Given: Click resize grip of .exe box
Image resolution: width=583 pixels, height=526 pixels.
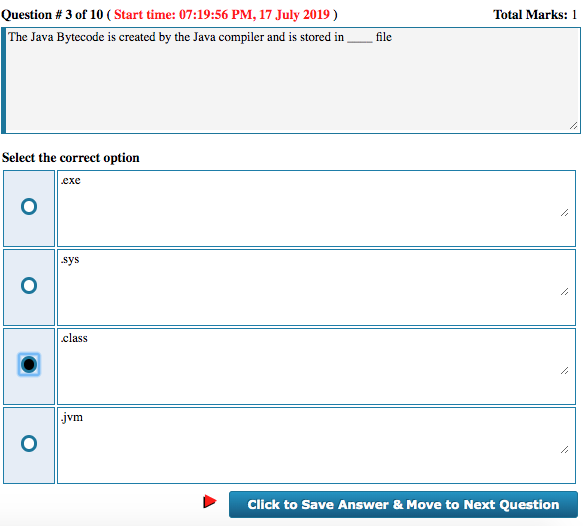Looking at the screenshot, I should click(x=564, y=213).
